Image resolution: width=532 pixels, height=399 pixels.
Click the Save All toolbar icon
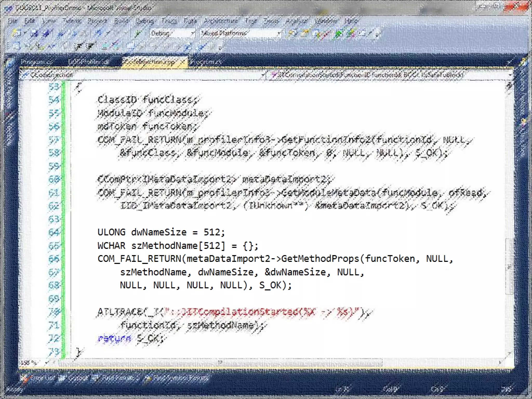(x=46, y=33)
